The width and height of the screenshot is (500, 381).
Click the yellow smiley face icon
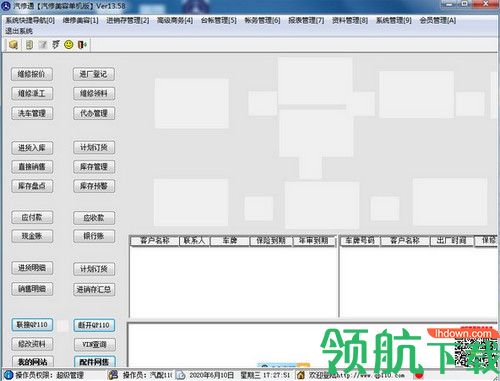69,44
